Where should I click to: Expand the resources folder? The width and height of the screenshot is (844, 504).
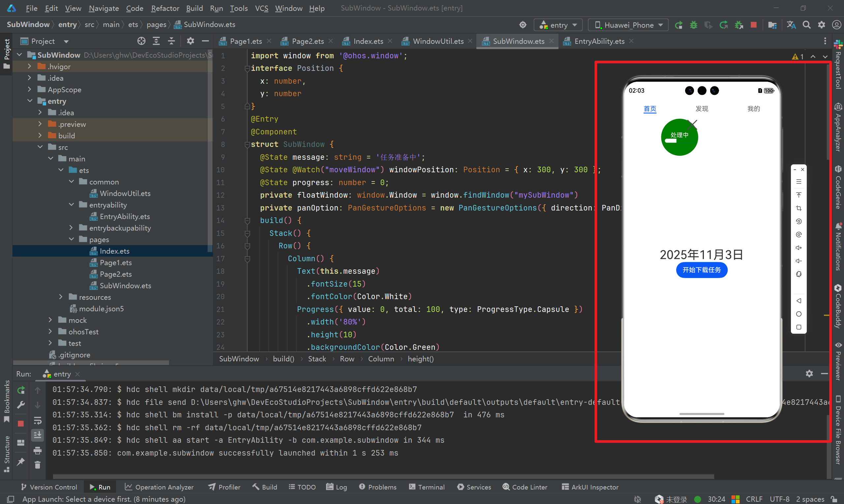pos(61,297)
